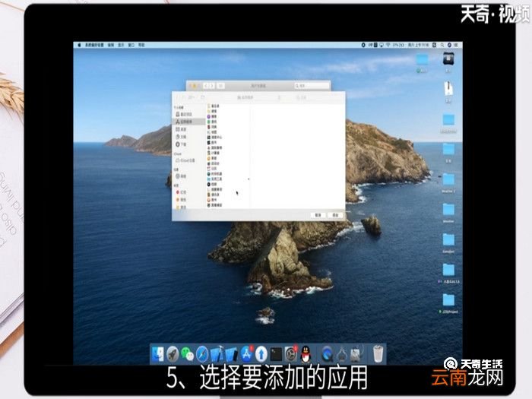Open Xcode hammer icon in Dock
The image size is (532, 399).
click(217, 355)
